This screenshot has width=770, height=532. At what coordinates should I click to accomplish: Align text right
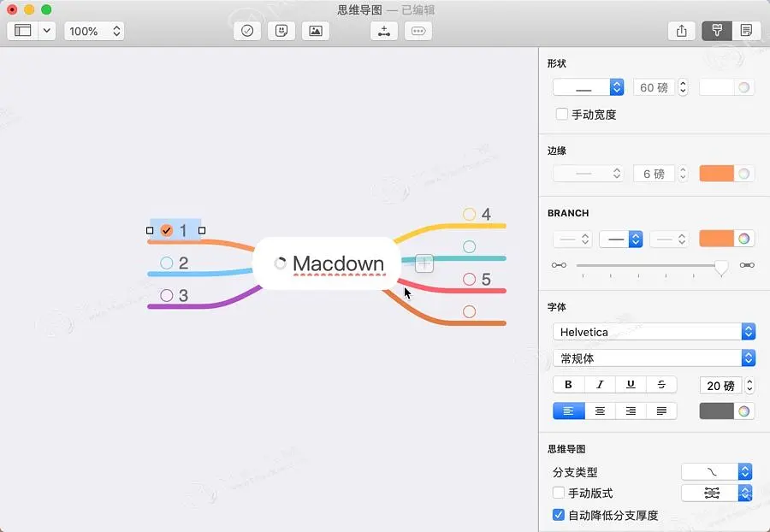(631, 411)
